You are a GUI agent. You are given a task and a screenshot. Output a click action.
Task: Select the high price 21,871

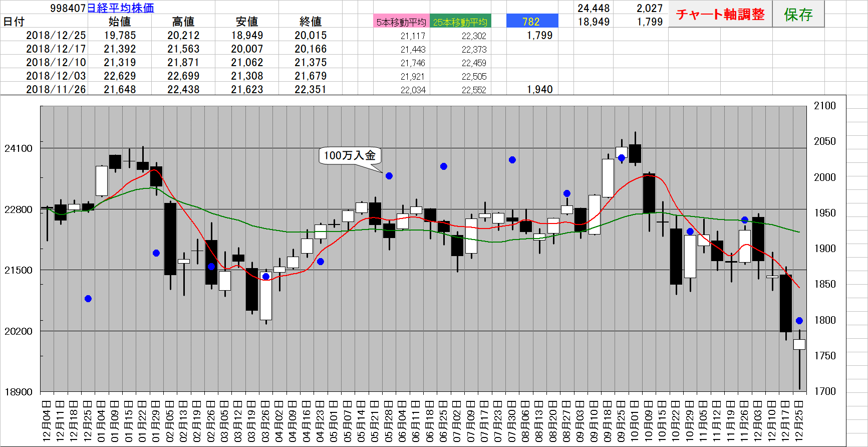pos(183,62)
